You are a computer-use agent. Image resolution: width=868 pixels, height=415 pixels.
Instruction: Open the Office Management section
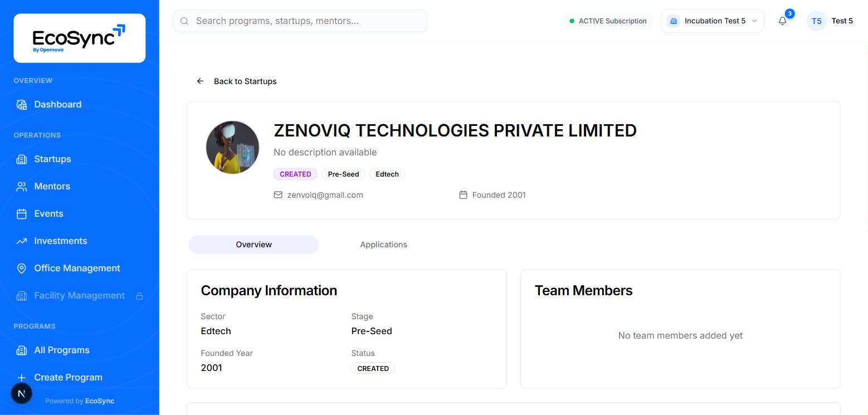tap(80, 268)
